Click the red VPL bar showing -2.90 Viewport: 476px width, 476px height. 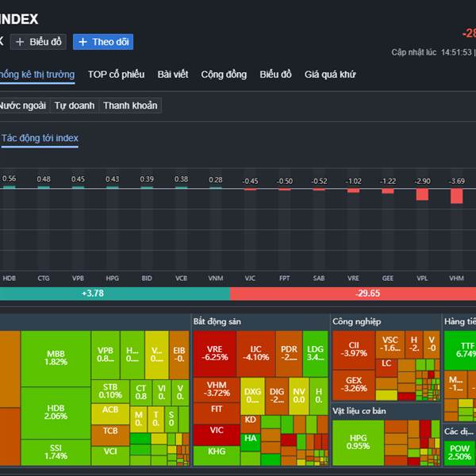[422, 194]
